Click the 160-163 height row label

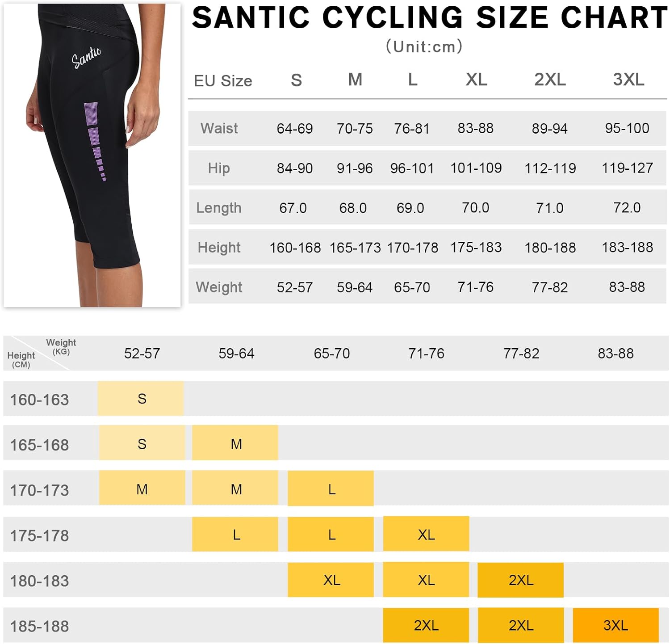(x=39, y=400)
